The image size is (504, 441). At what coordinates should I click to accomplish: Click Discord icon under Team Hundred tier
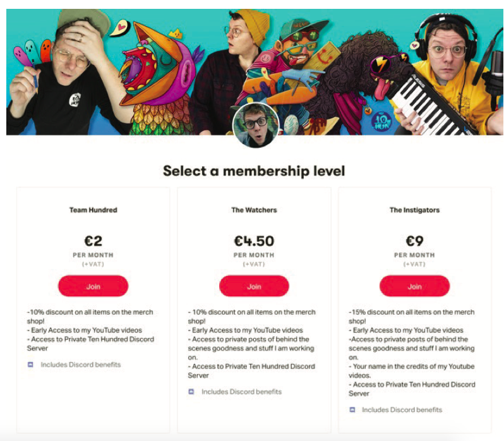coord(30,365)
